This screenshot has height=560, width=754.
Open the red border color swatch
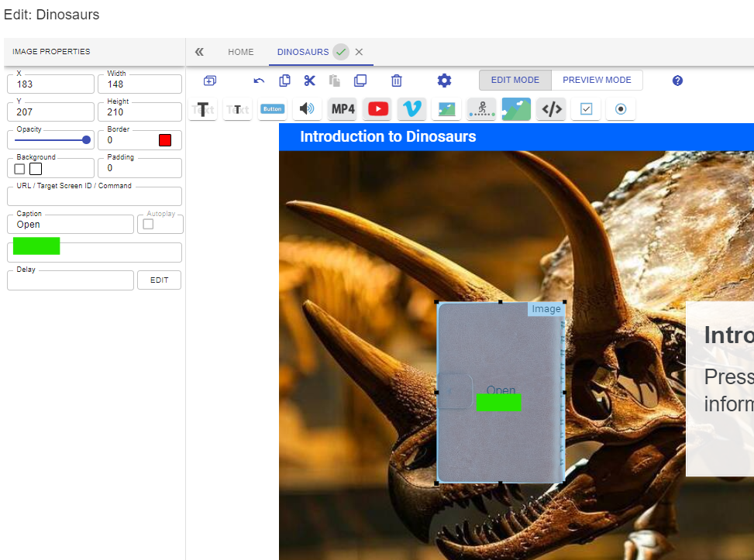pos(165,140)
